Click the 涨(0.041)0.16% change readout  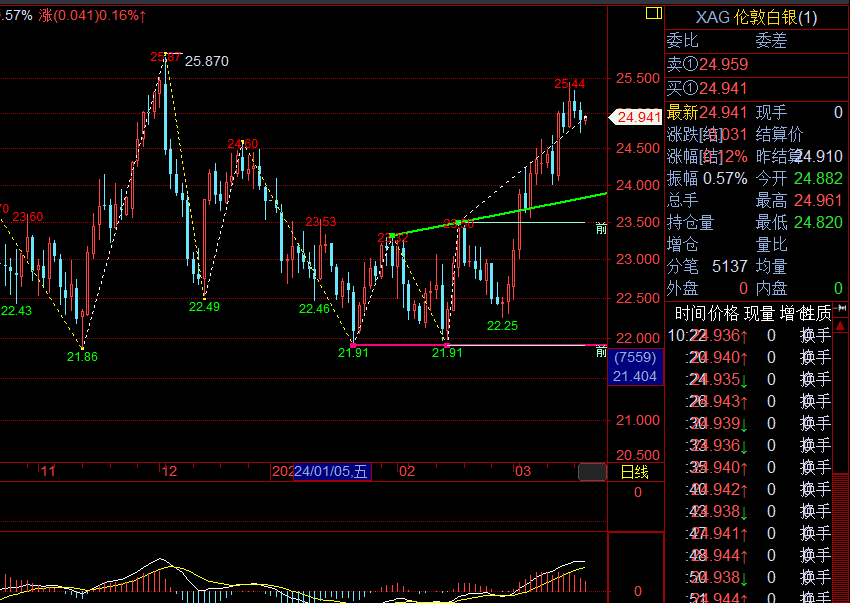(x=92, y=15)
